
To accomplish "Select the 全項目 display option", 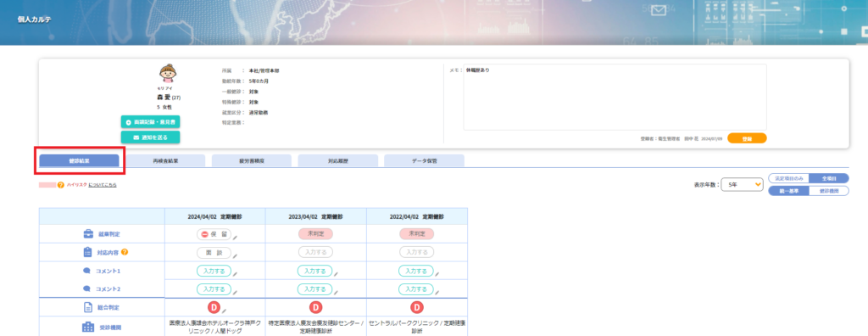I will (x=829, y=178).
